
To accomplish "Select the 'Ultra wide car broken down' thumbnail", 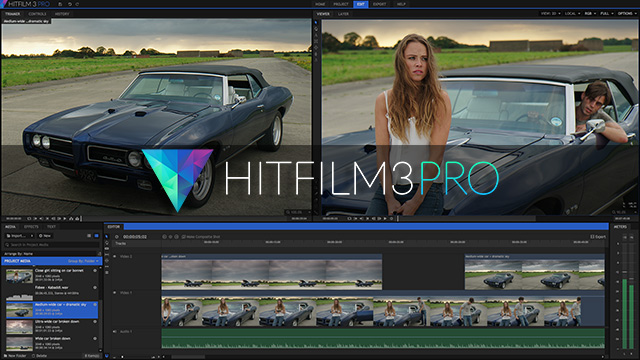I will [19, 327].
